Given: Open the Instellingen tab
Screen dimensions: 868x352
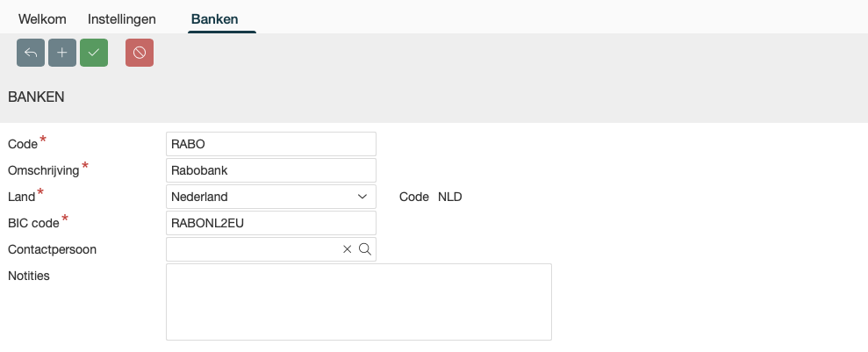Looking at the screenshot, I should (x=122, y=18).
